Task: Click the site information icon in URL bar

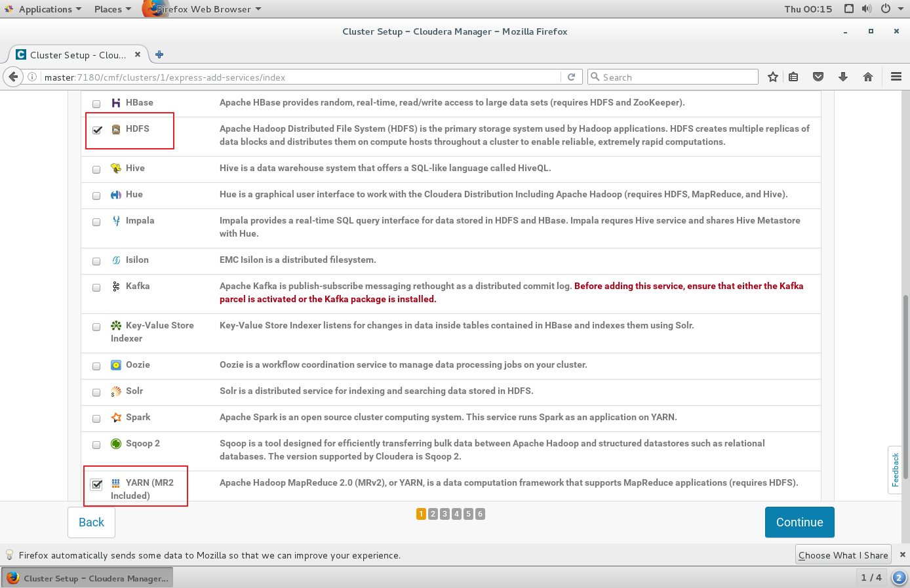Action: pyautogui.click(x=32, y=77)
